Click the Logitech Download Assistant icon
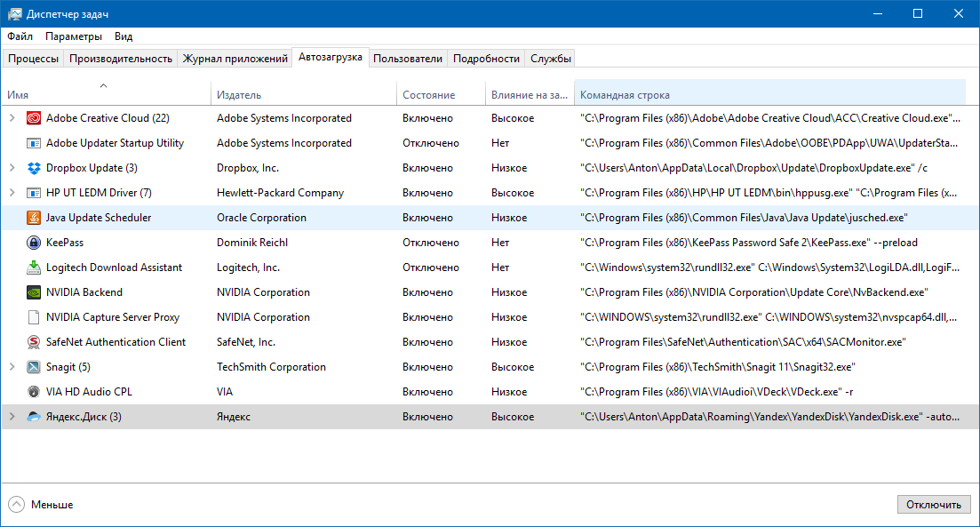980x527 pixels. coord(34,267)
